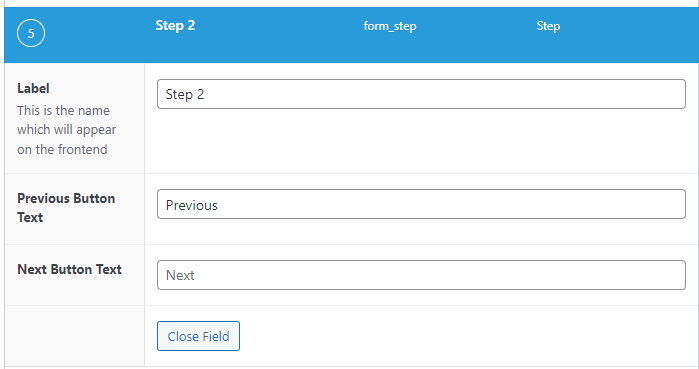
Task: Focus the Next Button Text input field
Action: (x=421, y=275)
